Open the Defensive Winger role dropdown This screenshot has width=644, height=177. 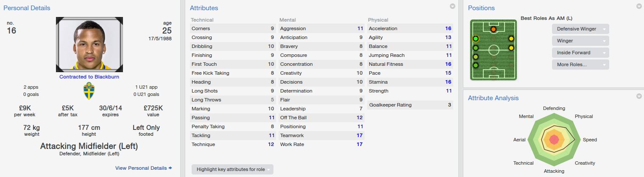pos(580,29)
